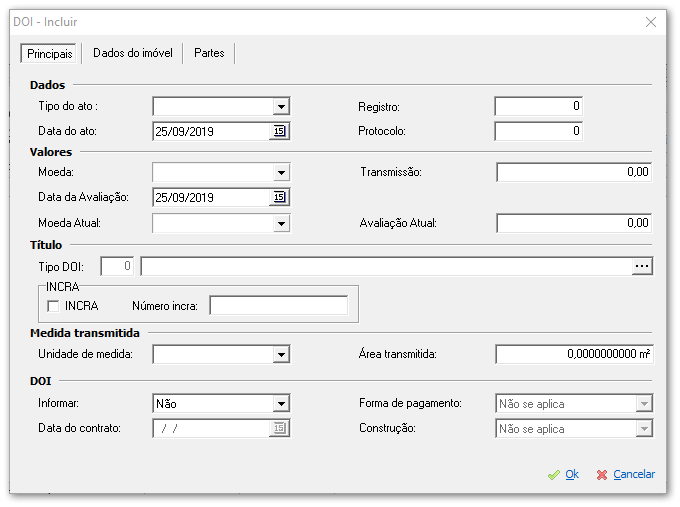This screenshot has width=680, height=507.
Task: Switch to the Dados do imóvel tab
Action: click(x=133, y=53)
